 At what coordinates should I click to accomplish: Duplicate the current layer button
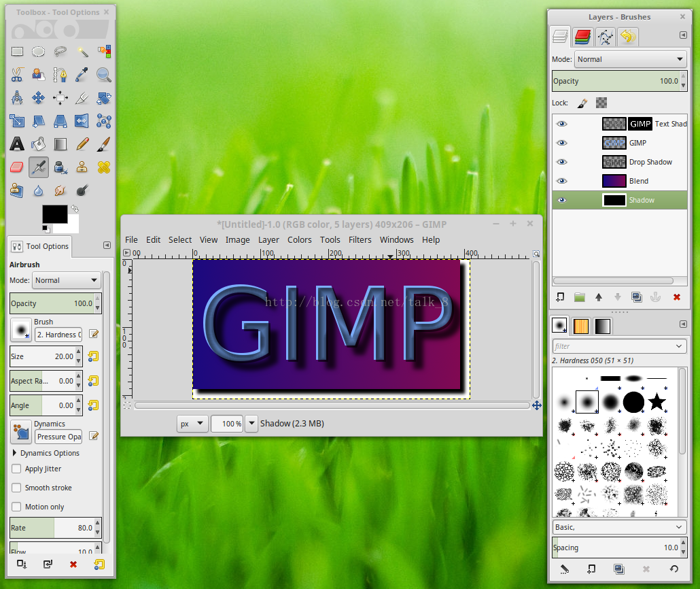point(637,297)
